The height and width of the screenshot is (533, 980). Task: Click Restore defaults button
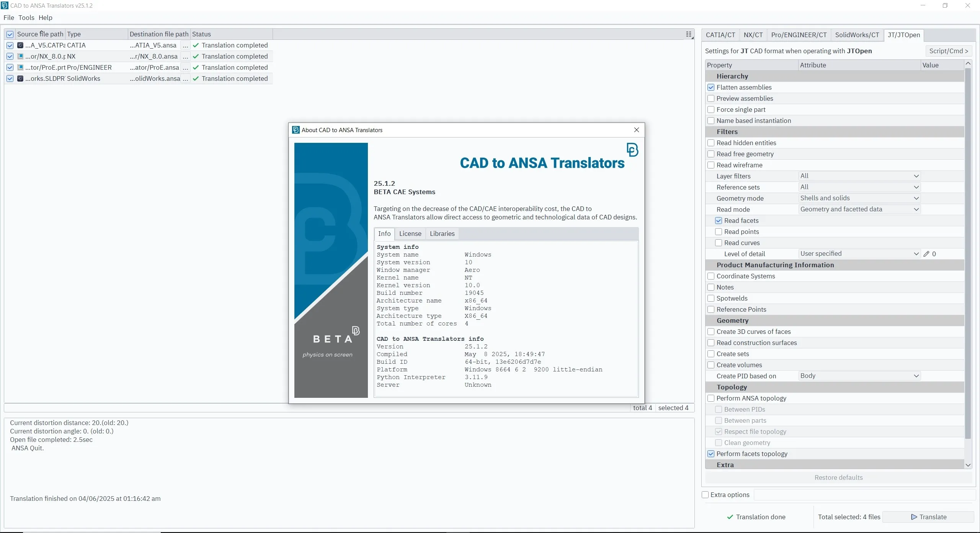click(838, 477)
